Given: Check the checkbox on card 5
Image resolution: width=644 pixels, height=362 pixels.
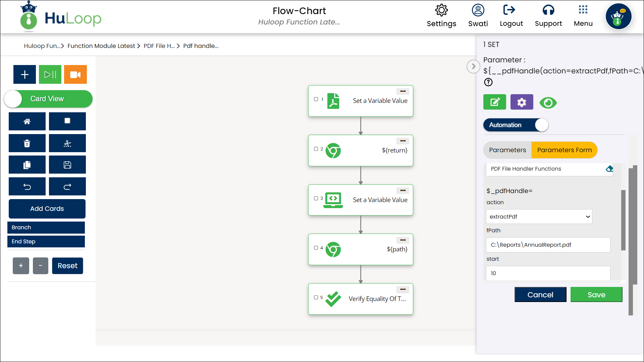Looking at the screenshot, I should (x=316, y=297).
